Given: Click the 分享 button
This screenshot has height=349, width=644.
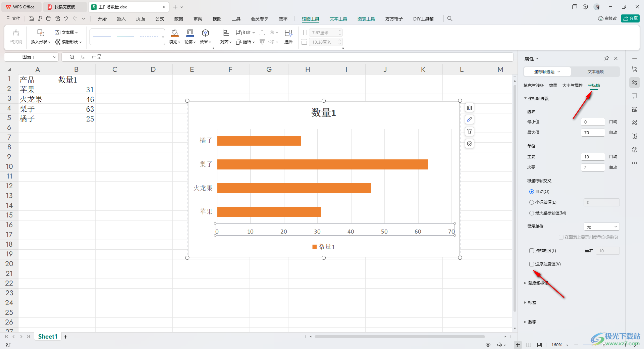Looking at the screenshot, I should pyautogui.click(x=630, y=18).
